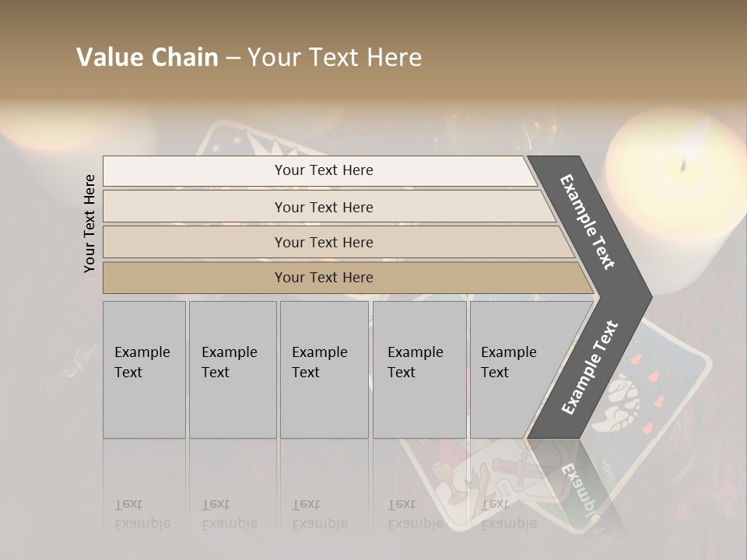Click the candle flame
Viewport: 747px width, 560px height.
click(683, 163)
